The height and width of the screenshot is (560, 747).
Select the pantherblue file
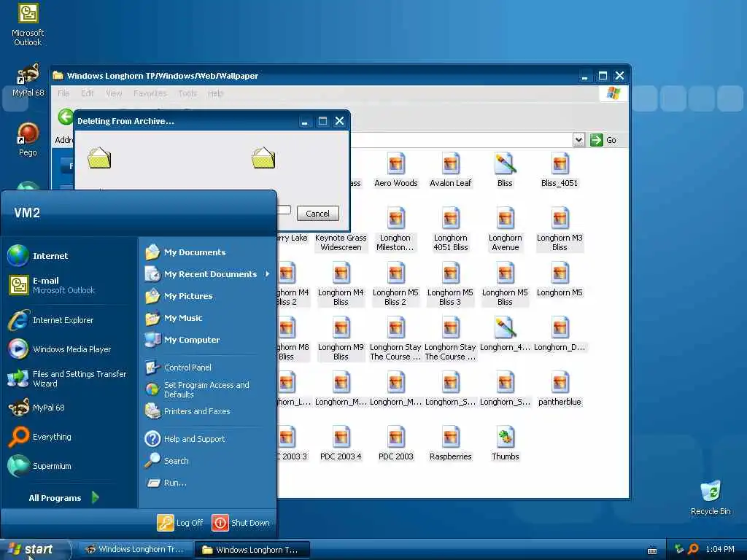click(x=560, y=389)
